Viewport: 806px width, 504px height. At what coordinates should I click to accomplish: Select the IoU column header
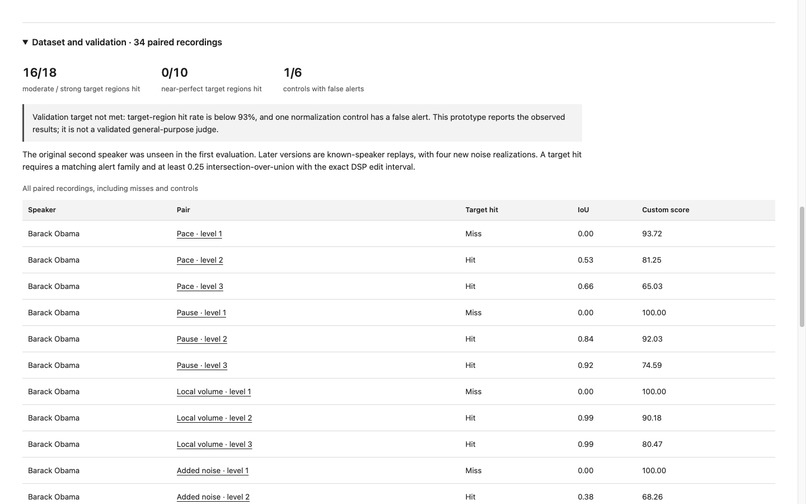583,210
